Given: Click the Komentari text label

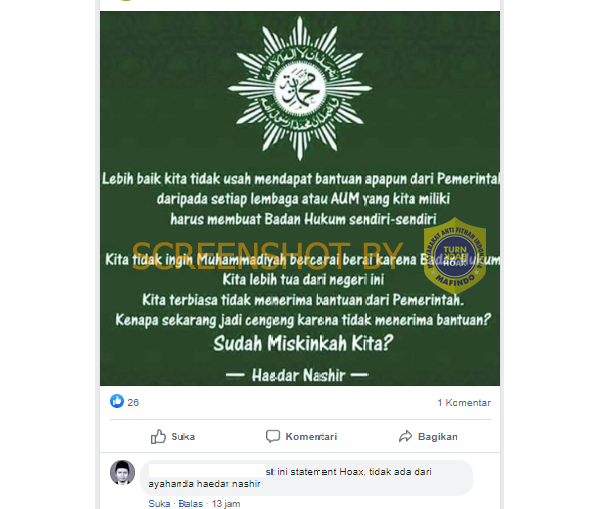Looking at the screenshot, I should point(311,437).
